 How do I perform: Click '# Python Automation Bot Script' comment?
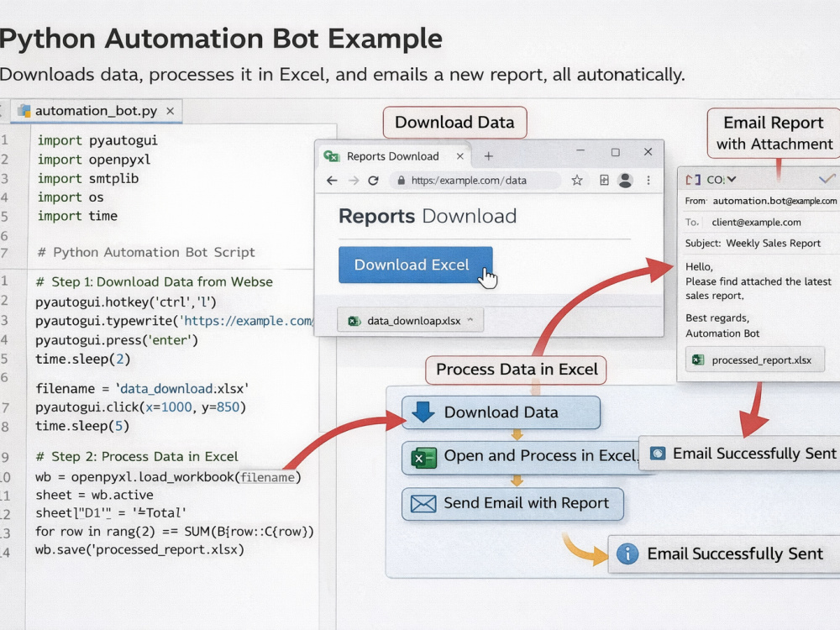145,252
